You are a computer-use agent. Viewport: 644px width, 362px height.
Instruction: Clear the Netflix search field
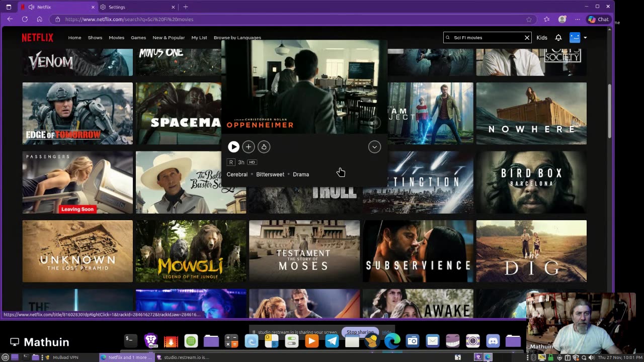527,38
